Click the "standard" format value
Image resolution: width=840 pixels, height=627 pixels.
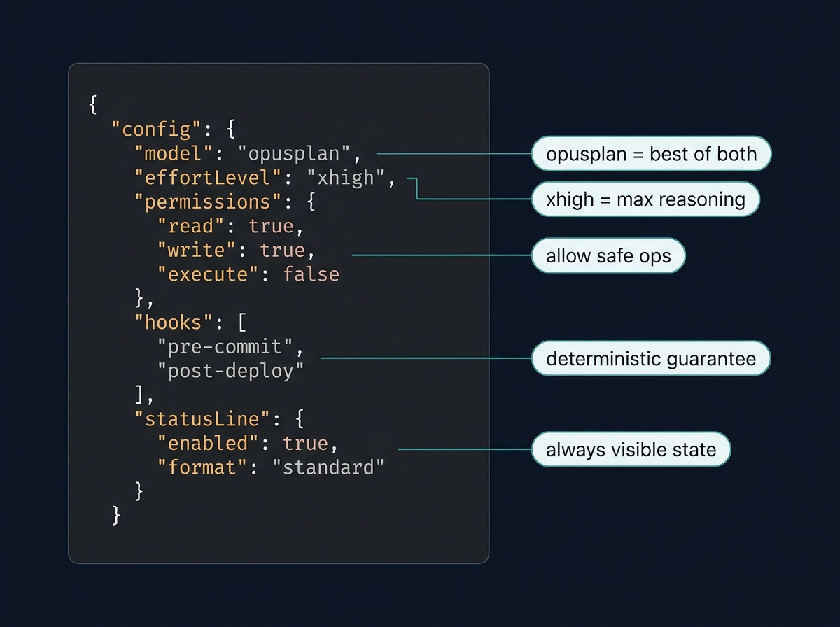tap(330, 467)
